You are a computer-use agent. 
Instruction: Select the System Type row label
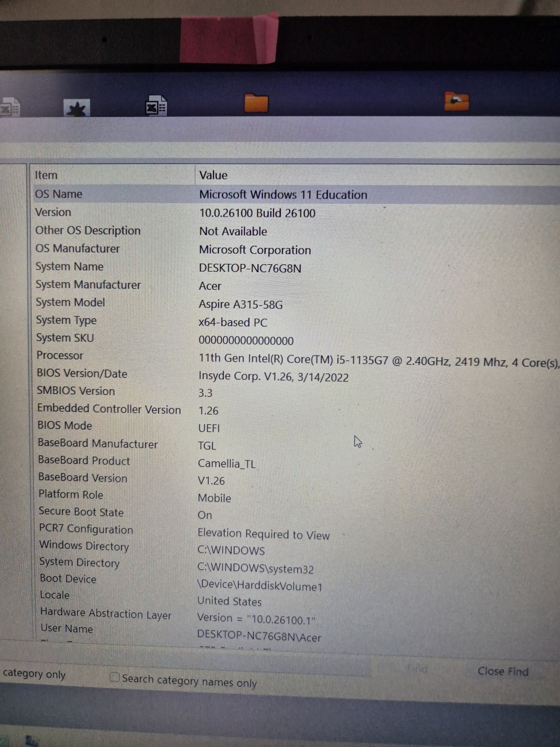66,320
